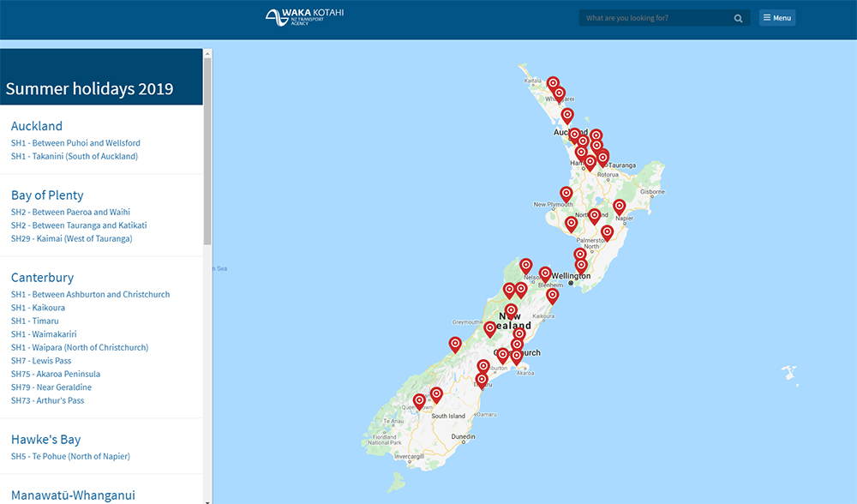Click the search magnifier icon
The image size is (857, 504).
(x=738, y=18)
